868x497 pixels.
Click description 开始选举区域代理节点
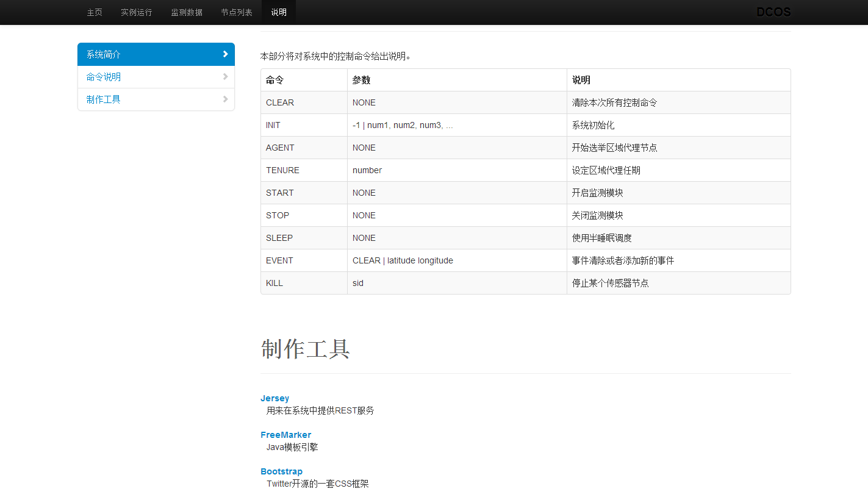[x=679, y=148]
